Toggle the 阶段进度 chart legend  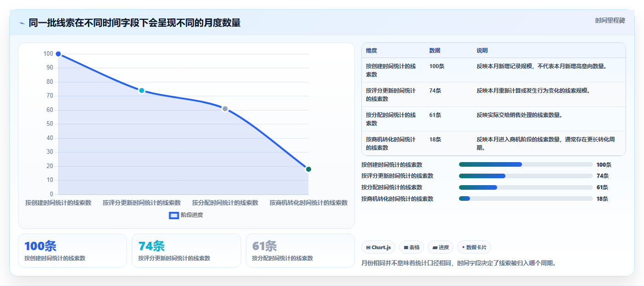pos(186,215)
